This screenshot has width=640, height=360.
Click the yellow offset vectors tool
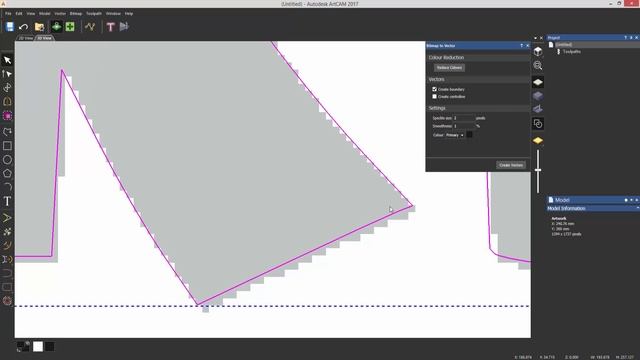(x=7, y=245)
